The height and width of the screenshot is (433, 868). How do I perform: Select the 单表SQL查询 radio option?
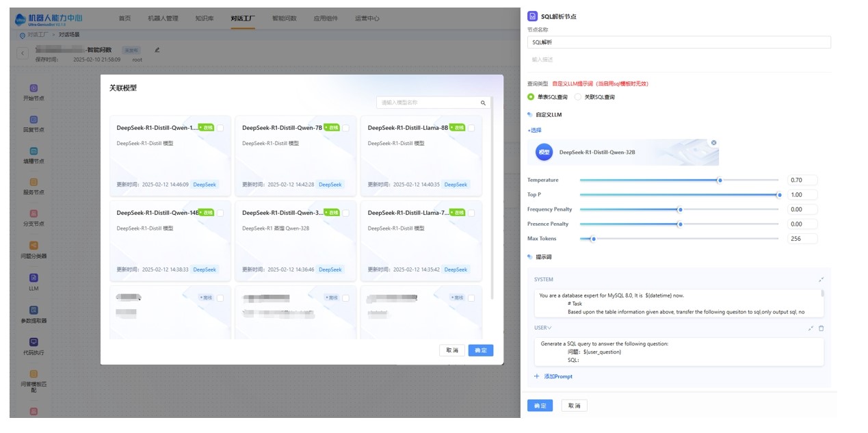[531, 97]
